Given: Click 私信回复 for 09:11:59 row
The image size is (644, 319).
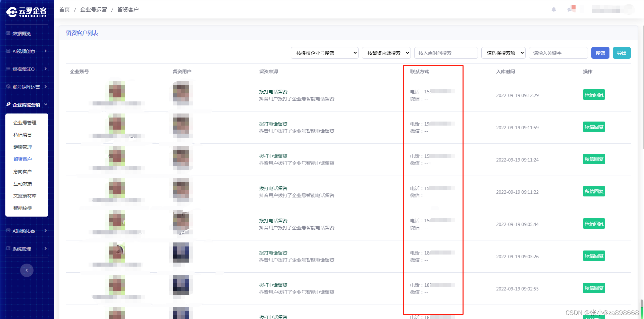Looking at the screenshot, I should 594,127.
